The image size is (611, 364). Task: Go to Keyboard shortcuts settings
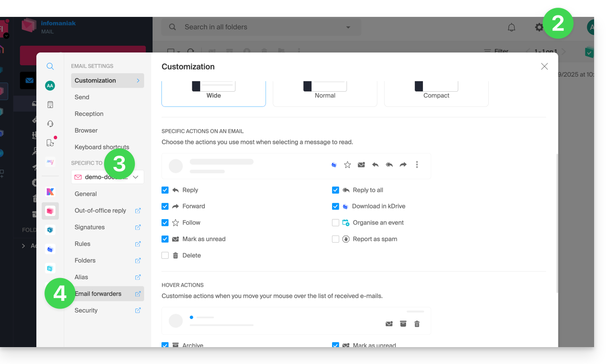pos(102,147)
